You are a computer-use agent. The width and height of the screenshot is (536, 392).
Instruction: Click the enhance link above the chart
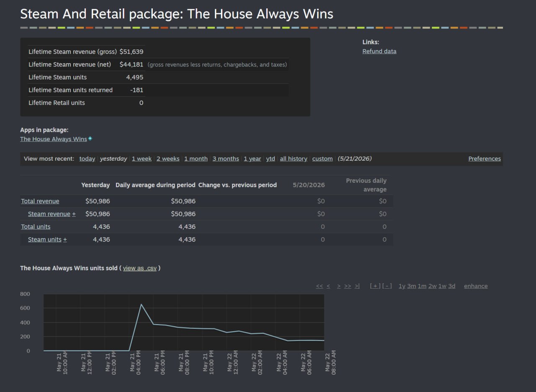(476, 286)
